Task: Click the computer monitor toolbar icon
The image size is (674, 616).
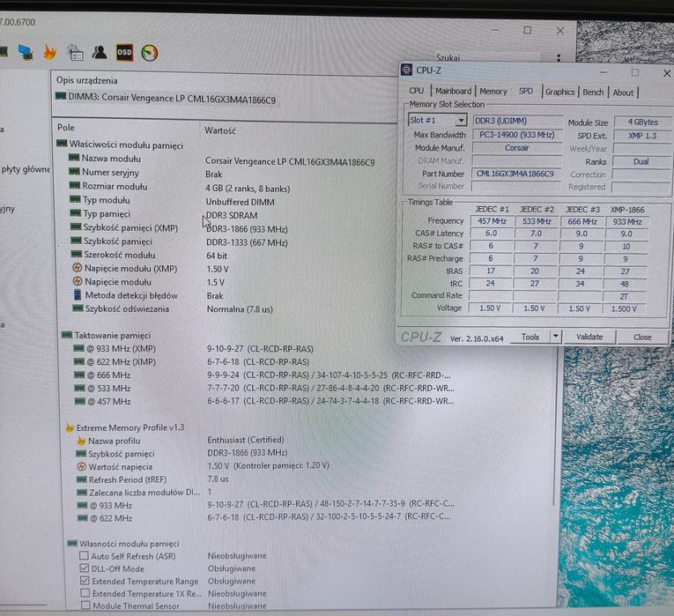Action: [26, 53]
